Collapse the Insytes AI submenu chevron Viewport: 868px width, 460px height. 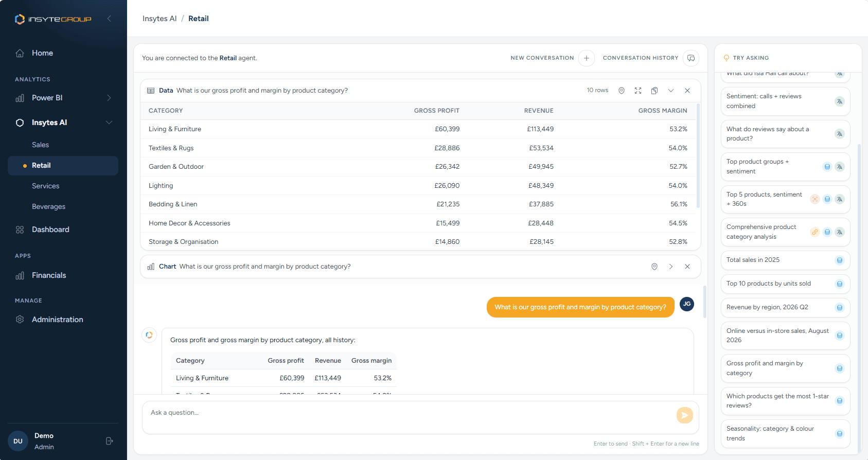[x=109, y=122]
